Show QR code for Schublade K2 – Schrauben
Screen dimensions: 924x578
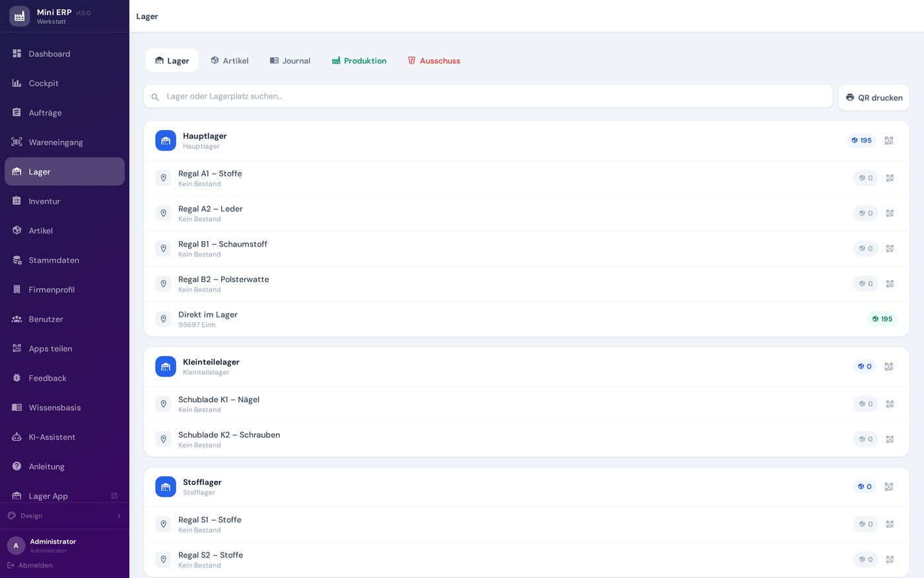890,439
